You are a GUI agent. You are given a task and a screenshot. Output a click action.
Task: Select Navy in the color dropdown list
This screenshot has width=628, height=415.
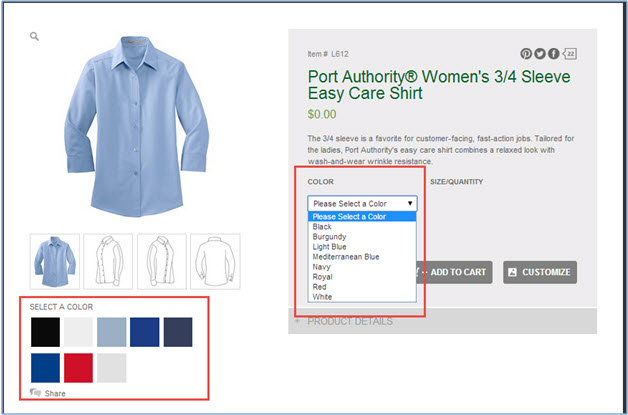[323, 266]
